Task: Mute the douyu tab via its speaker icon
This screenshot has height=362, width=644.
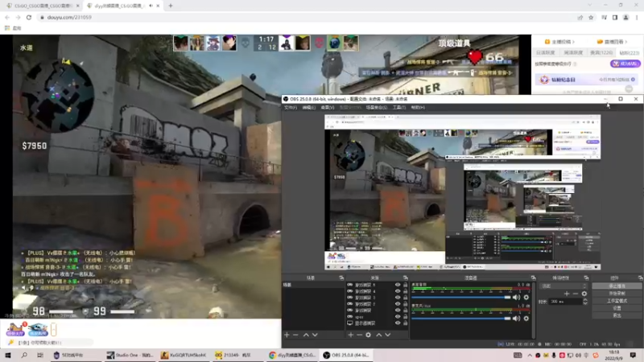Action: 151,6
